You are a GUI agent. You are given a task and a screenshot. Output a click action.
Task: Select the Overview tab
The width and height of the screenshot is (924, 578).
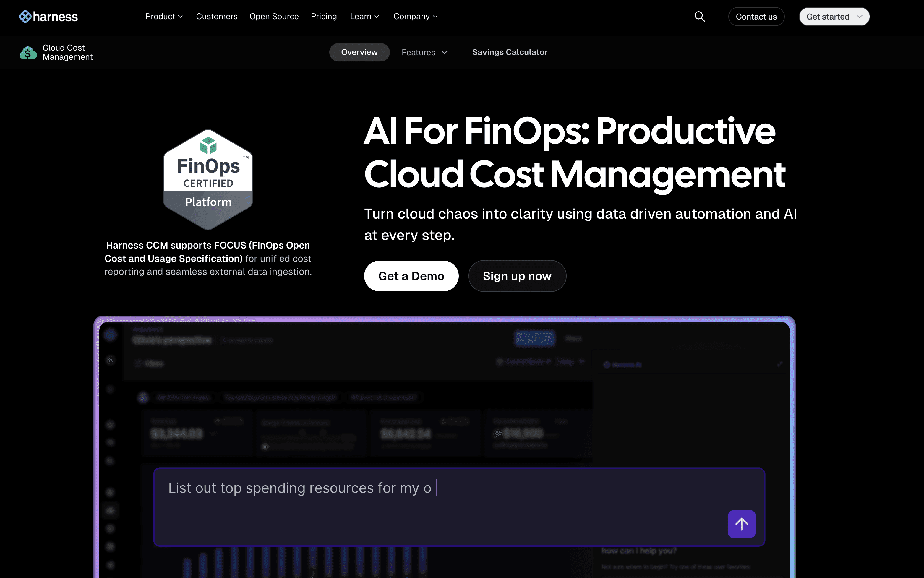click(x=359, y=52)
